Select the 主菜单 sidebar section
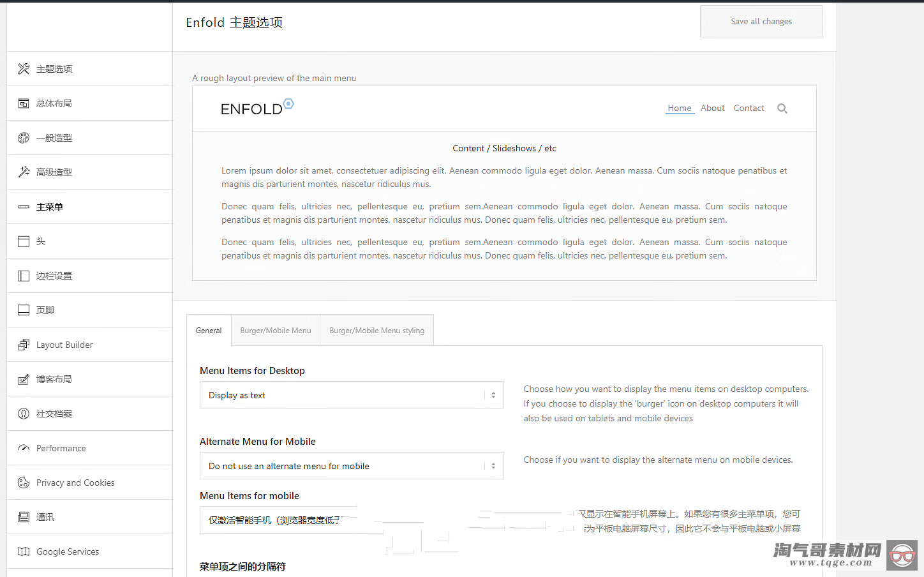Image resolution: width=924 pixels, height=577 pixels. pos(89,207)
